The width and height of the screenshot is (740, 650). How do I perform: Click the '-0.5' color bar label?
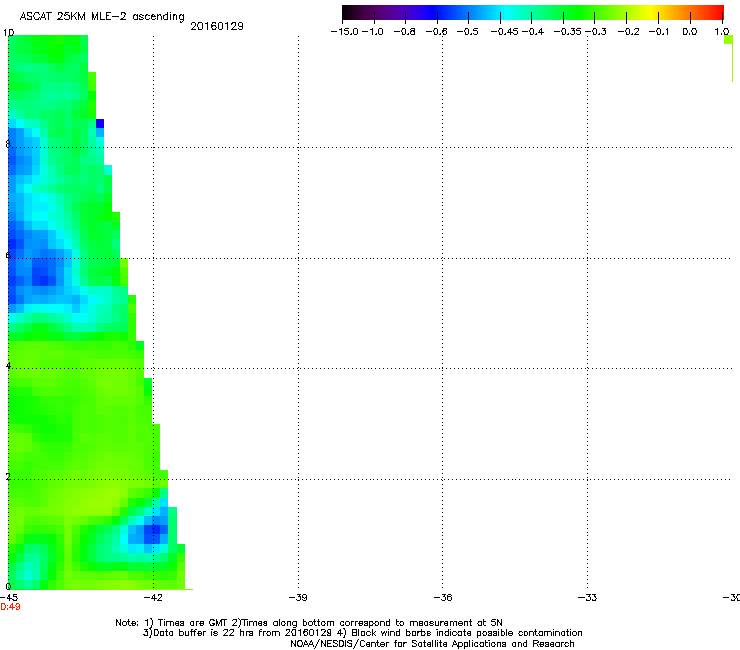tap(468, 32)
